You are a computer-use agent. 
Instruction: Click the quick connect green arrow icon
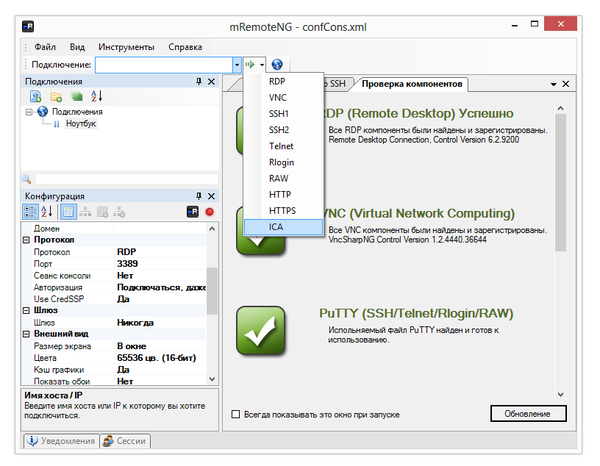tap(250, 65)
